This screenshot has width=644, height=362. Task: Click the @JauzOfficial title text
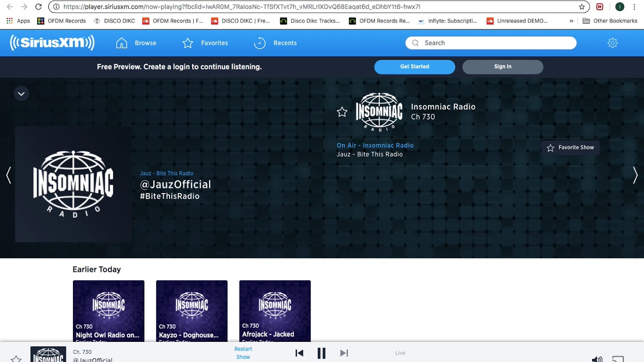[x=175, y=185]
